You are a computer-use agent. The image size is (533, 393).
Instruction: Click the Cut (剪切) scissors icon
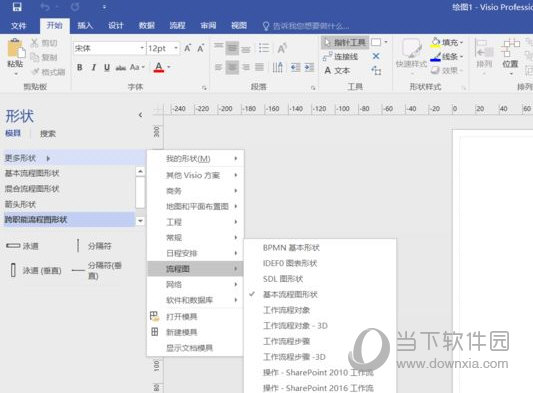[35, 43]
